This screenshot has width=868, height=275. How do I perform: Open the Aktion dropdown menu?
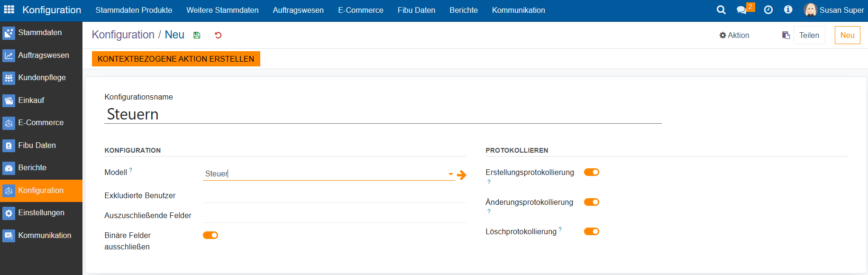pos(734,35)
